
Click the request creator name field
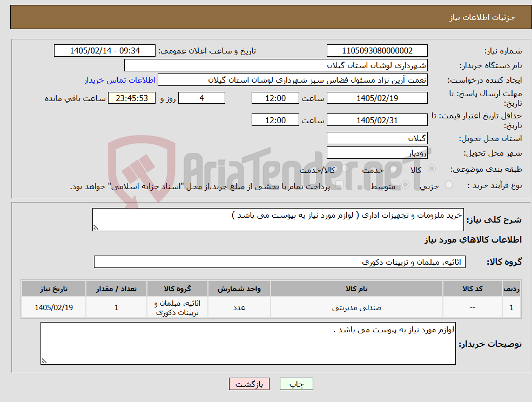tap(292, 80)
